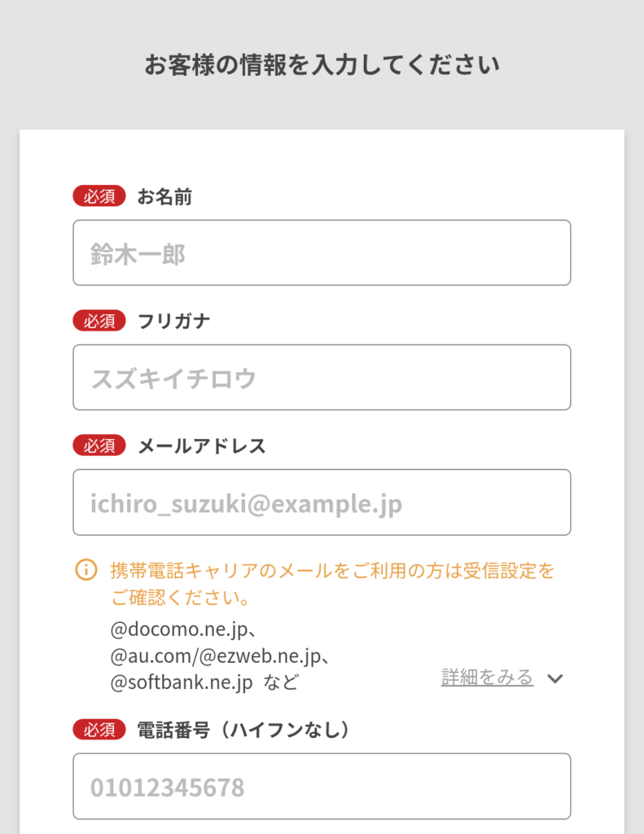Click the email field showing ichiro_suzuki@example.jp

click(322, 503)
